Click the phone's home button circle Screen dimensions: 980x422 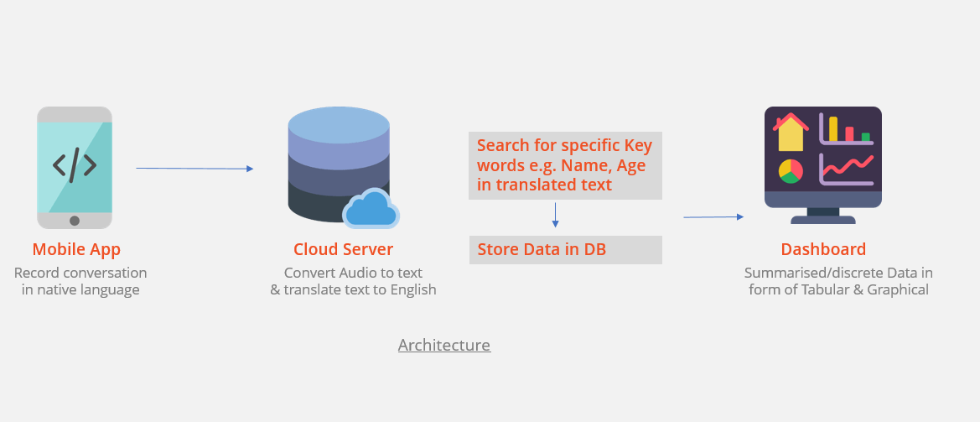[x=75, y=221]
